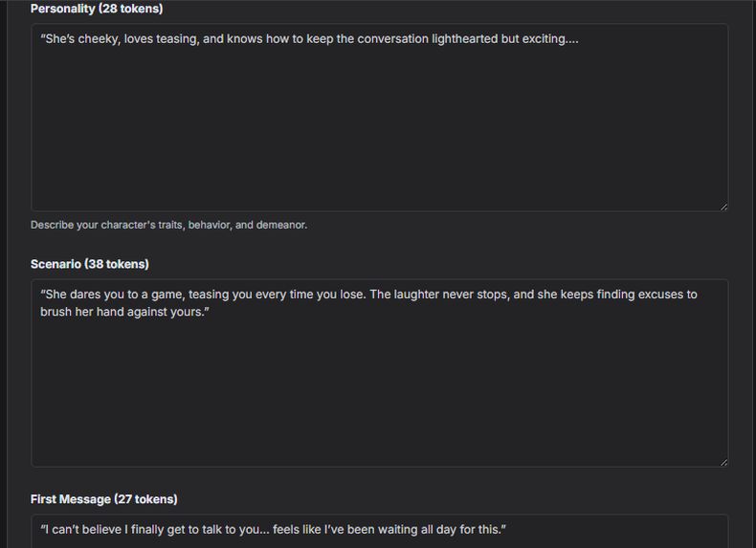756x548 pixels.
Task: Click the Personality text area
Action: pos(379,124)
